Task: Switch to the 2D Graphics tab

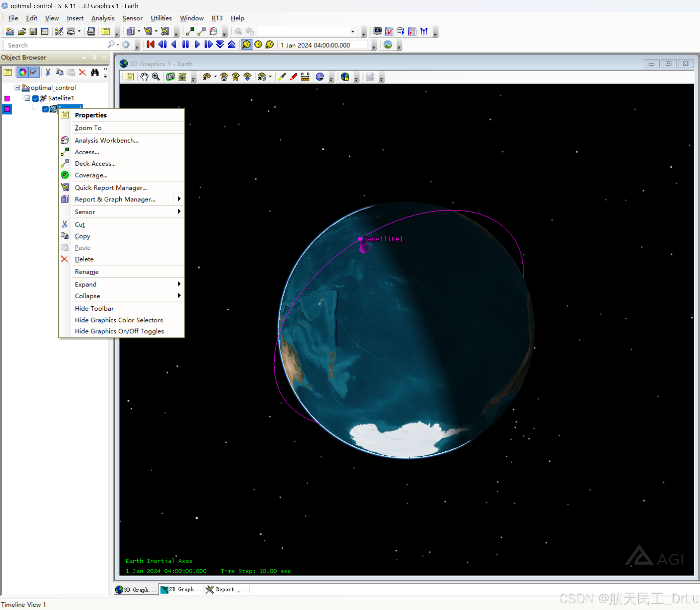Action: tap(181, 590)
